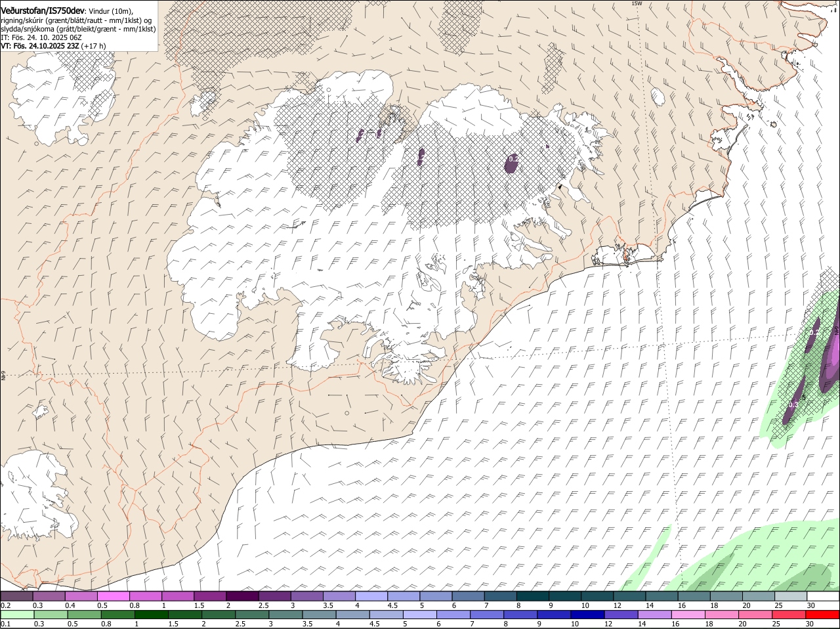Select upper legend swatch between 14 and 16
The image size is (840, 629).
(661, 596)
